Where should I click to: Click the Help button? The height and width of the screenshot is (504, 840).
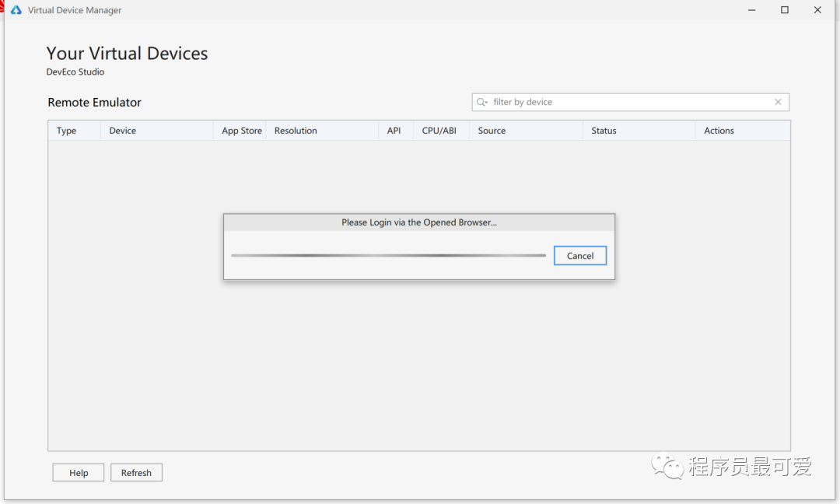[79, 472]
